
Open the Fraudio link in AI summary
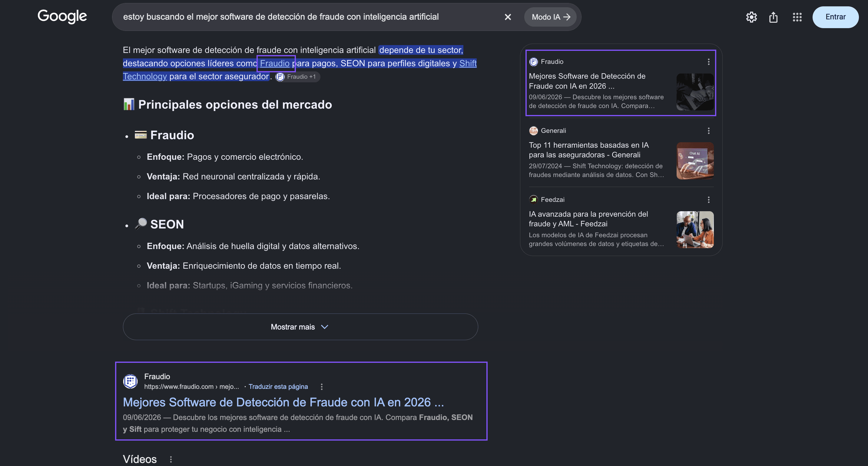(x=275, y=63)
